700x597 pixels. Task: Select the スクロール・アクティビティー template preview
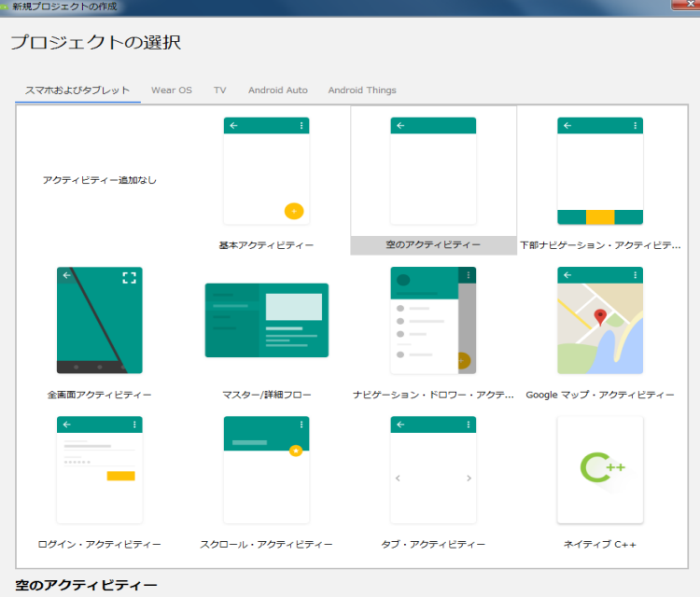(267, 469)
